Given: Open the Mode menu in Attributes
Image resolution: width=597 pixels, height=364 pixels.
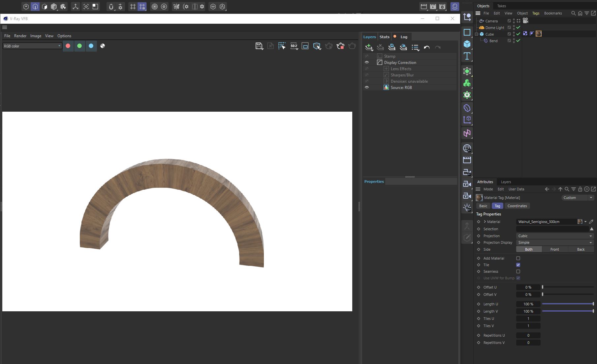Looking at the screenshot, I should (x=488, y=189).
